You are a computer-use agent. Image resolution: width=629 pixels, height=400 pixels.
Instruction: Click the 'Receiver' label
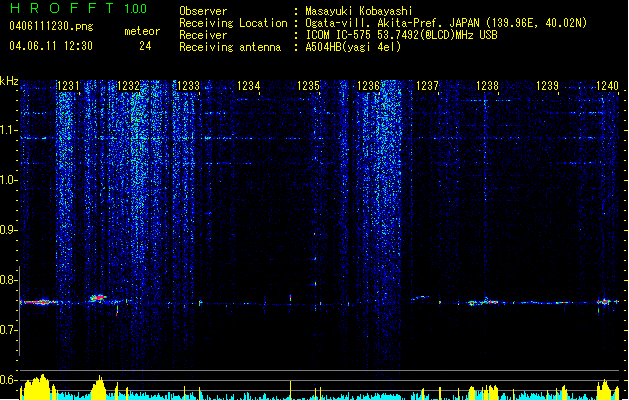pos(203,35)
